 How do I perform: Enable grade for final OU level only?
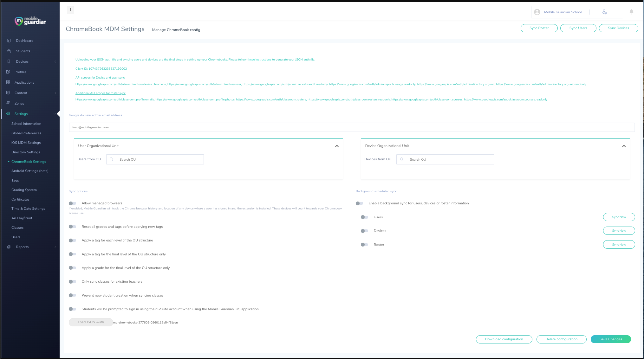(x=72, y=268)
